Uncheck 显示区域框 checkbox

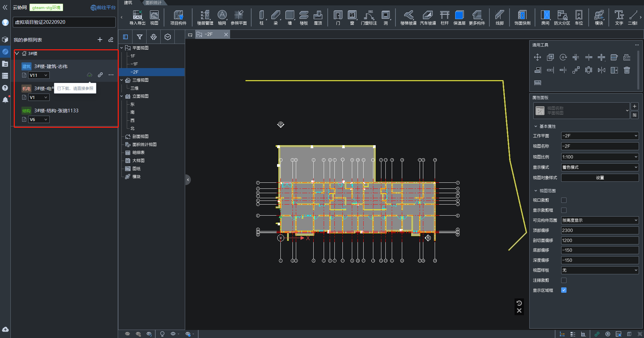click(x=564, y=290)
